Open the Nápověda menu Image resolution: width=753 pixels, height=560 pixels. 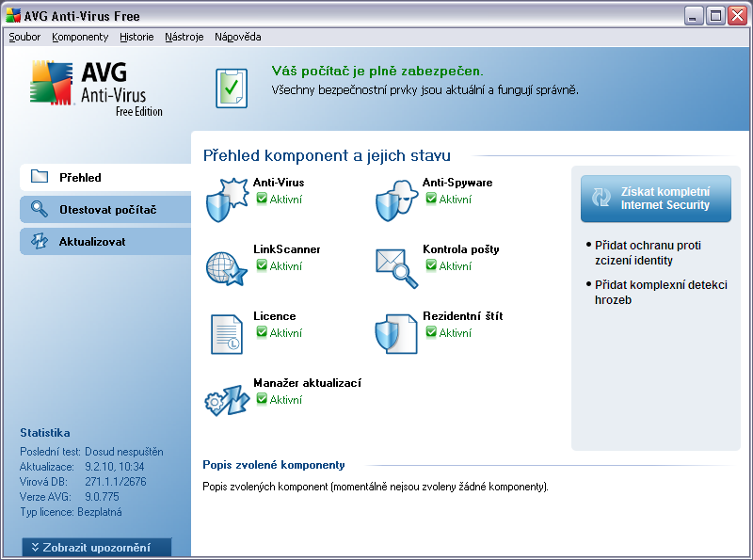coord(238,37)
